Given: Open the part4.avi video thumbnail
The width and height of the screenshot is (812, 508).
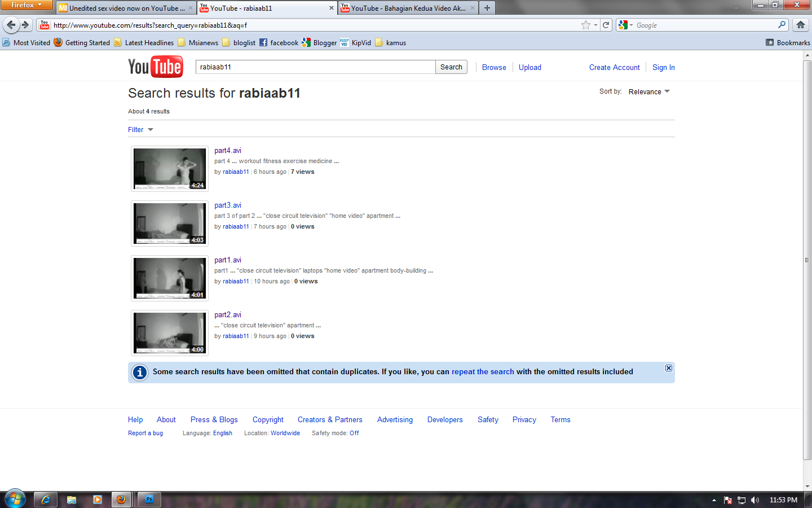Looking at the screenshot, I should tap(170, 168).
